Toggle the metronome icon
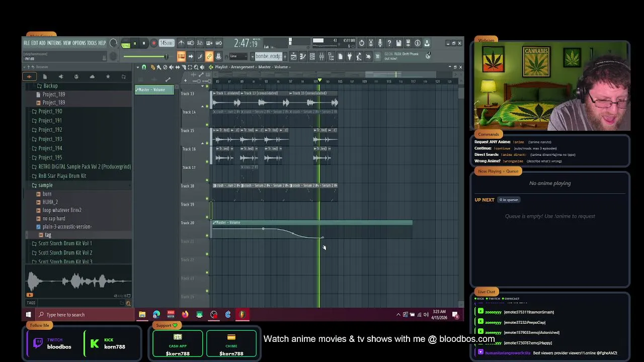Viewport: 644px width, 362px height. click(181, 43)
